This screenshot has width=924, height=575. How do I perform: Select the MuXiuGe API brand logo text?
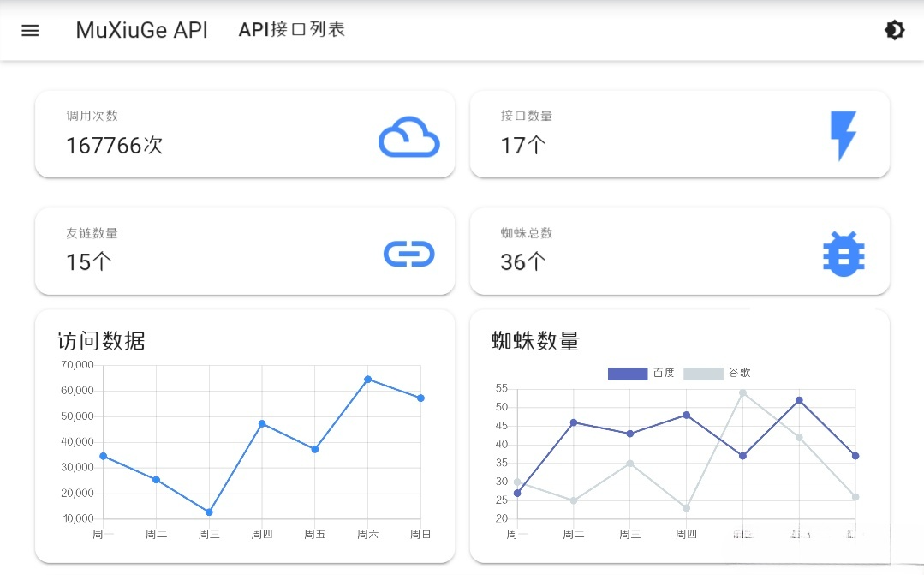click(141, 30)
